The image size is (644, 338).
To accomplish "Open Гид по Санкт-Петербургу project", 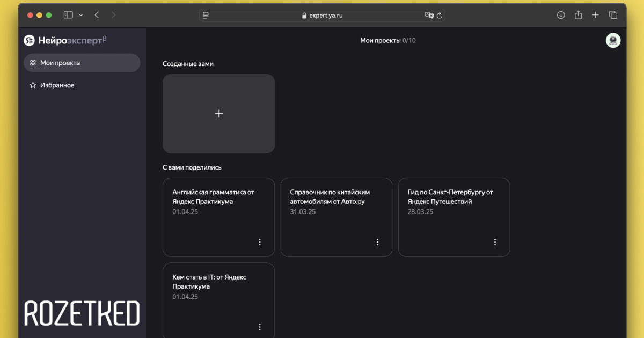I will 454,217.
